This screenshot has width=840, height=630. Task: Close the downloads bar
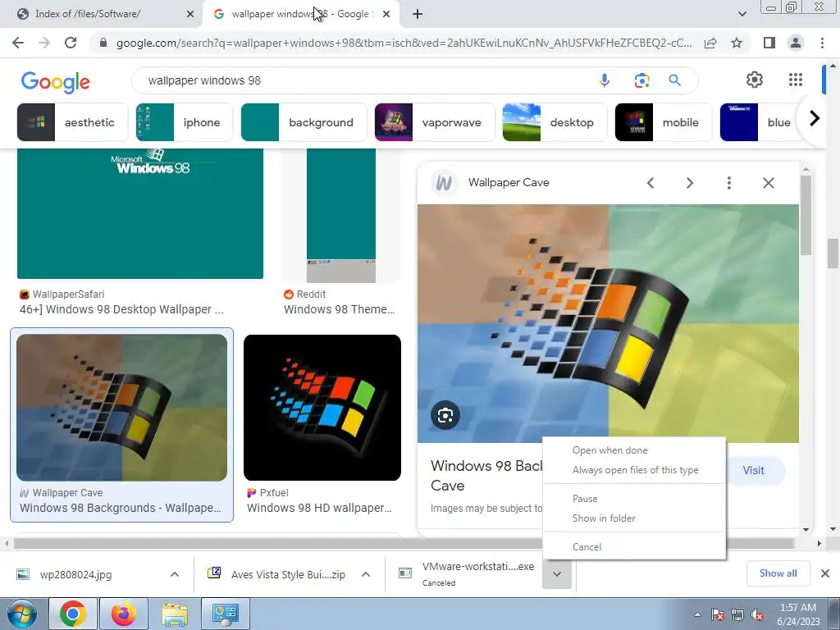click(825, 573)
